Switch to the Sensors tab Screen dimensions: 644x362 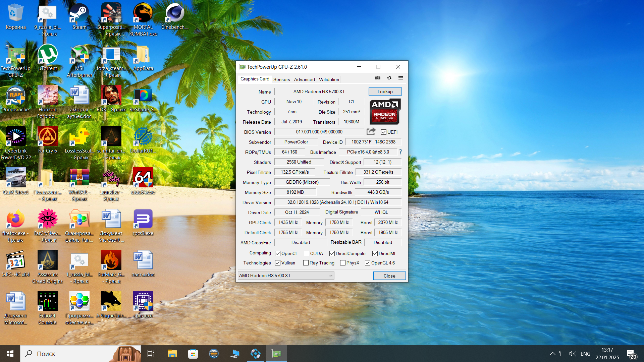(x=281, y=79)
